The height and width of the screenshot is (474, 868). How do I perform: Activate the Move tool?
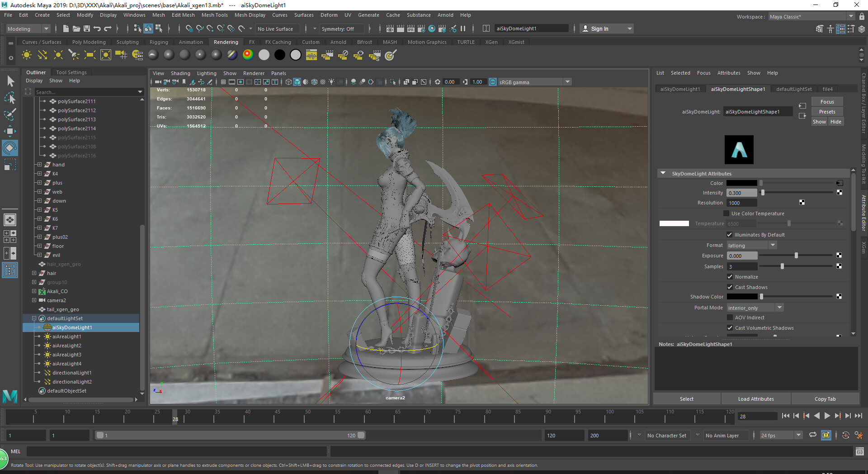pyautogui.click(x=10, y=131)
